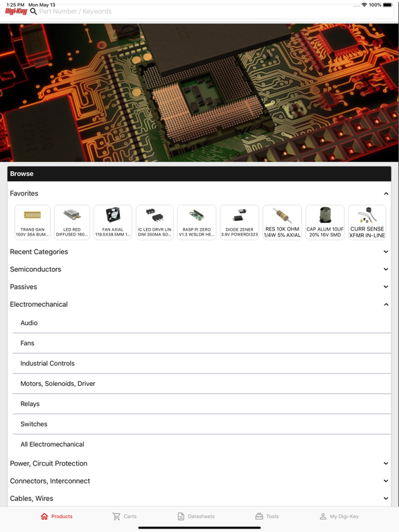The image size is (399, 532).
Task: Expand the Recent Categories section
Action: coord(199,251)
